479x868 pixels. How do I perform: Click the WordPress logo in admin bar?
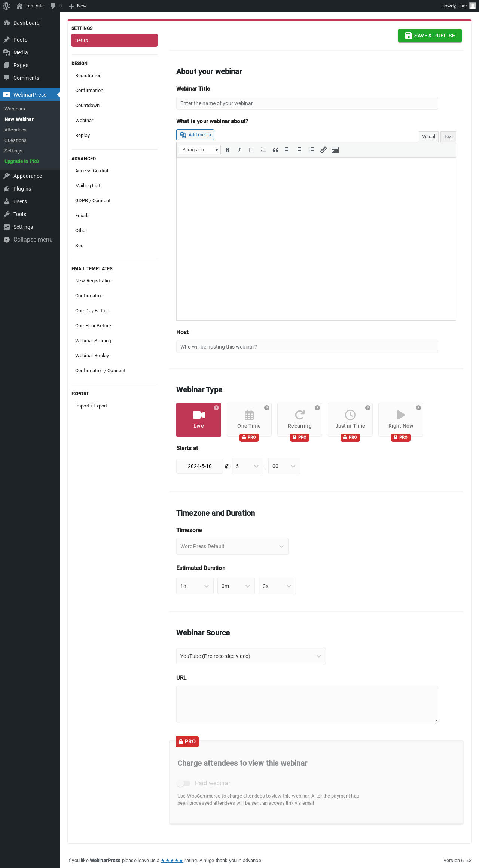point(6,6)
